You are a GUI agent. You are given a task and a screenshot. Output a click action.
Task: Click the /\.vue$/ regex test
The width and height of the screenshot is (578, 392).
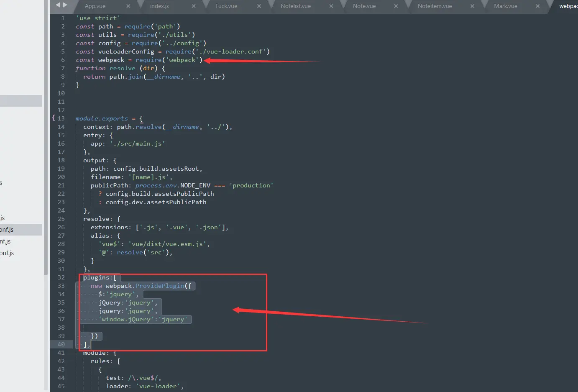coord(143,378)
